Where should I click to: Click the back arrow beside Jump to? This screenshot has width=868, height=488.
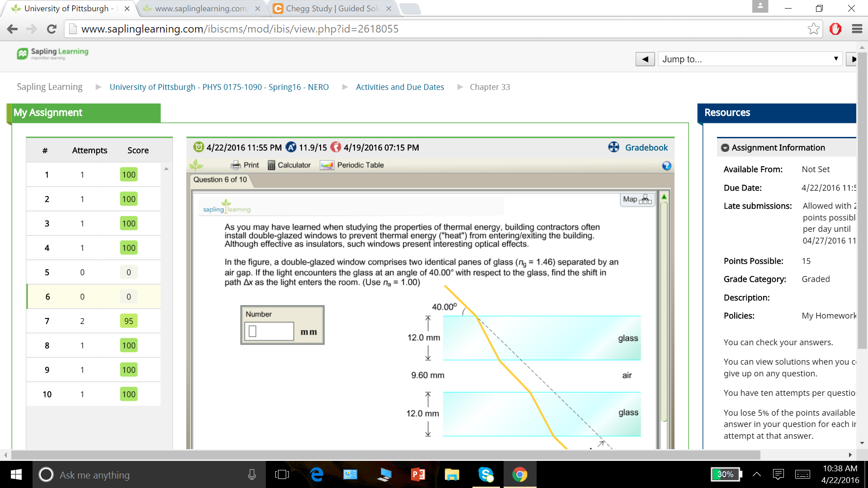pos(645,59)
